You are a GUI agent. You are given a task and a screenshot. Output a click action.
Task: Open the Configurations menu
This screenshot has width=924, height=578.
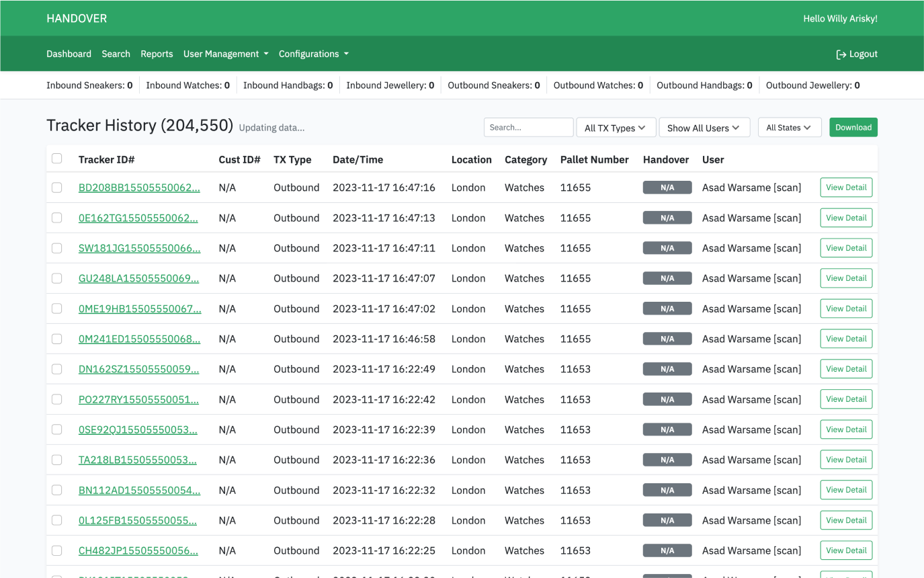pos(313,54)
